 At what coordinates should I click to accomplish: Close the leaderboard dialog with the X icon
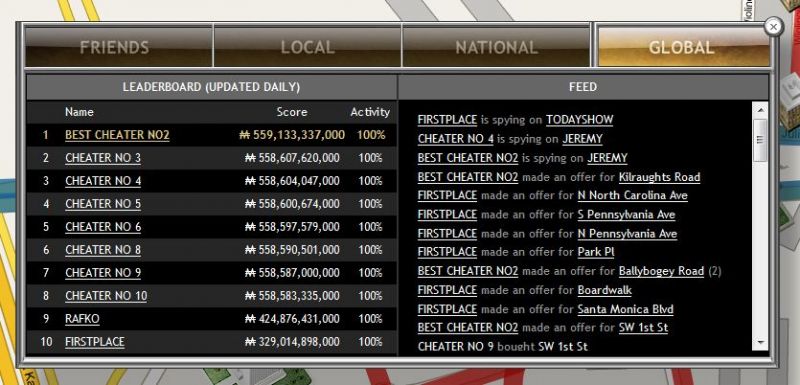[773, 27]
